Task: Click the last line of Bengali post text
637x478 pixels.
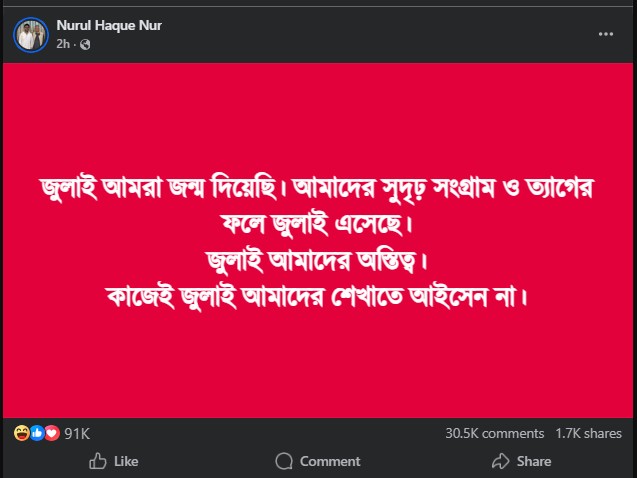Action: click(318, 297)
